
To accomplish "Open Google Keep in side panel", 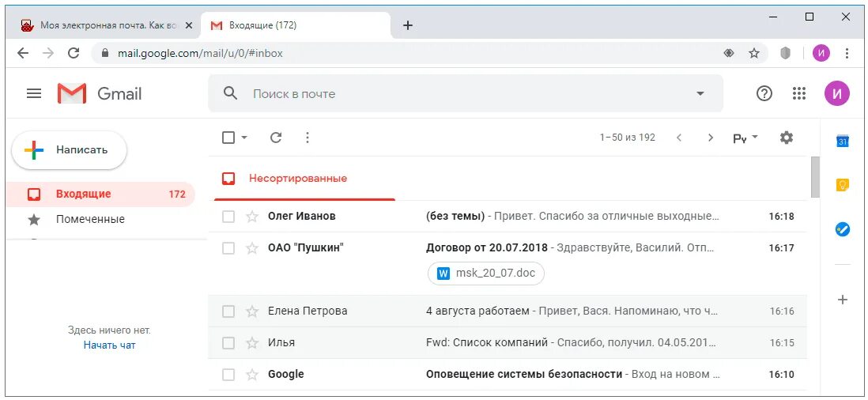I will [x=843, y=185].
